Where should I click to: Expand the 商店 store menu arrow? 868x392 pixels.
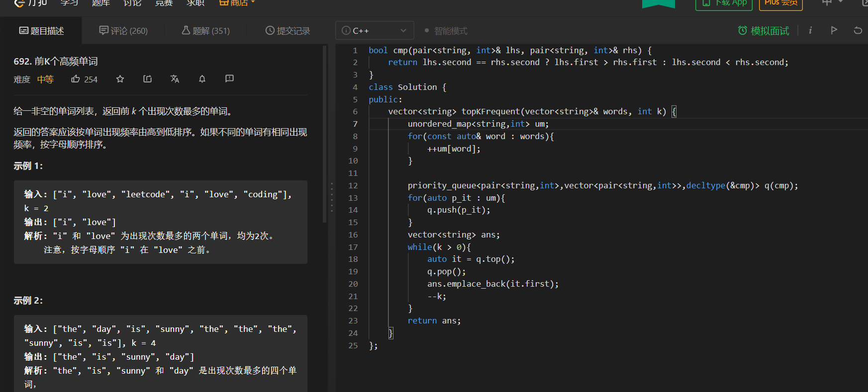[x=253, y=2]
